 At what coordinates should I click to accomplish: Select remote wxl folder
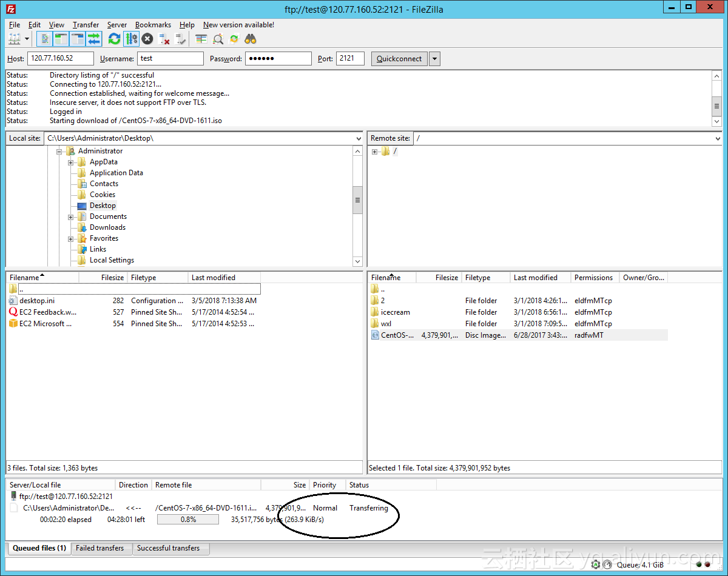coord(519,324)
